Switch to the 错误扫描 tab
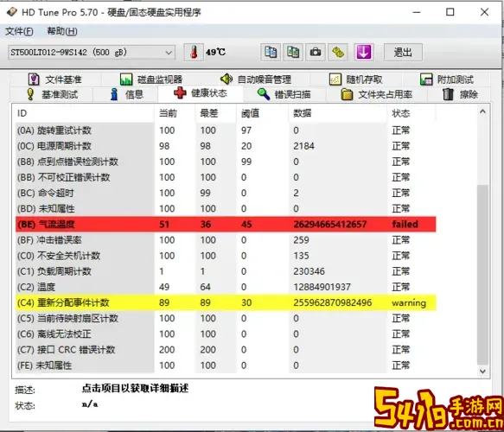This screenshot has width=504, height=432. [284, 94]
